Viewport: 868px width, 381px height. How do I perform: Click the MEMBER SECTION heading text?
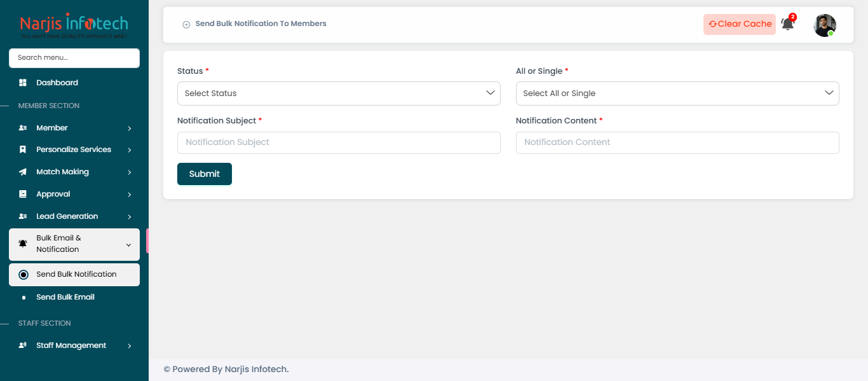pyautogui.click(x=49, y=106)
